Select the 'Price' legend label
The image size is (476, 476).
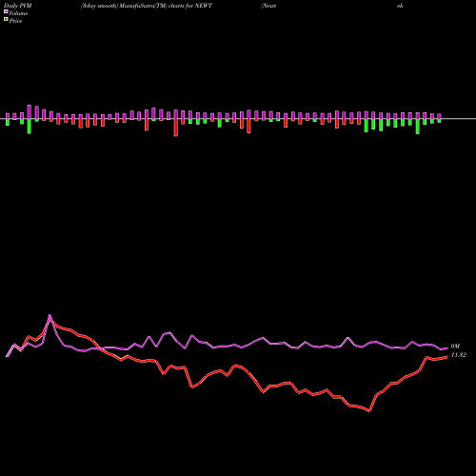(15, 21)
